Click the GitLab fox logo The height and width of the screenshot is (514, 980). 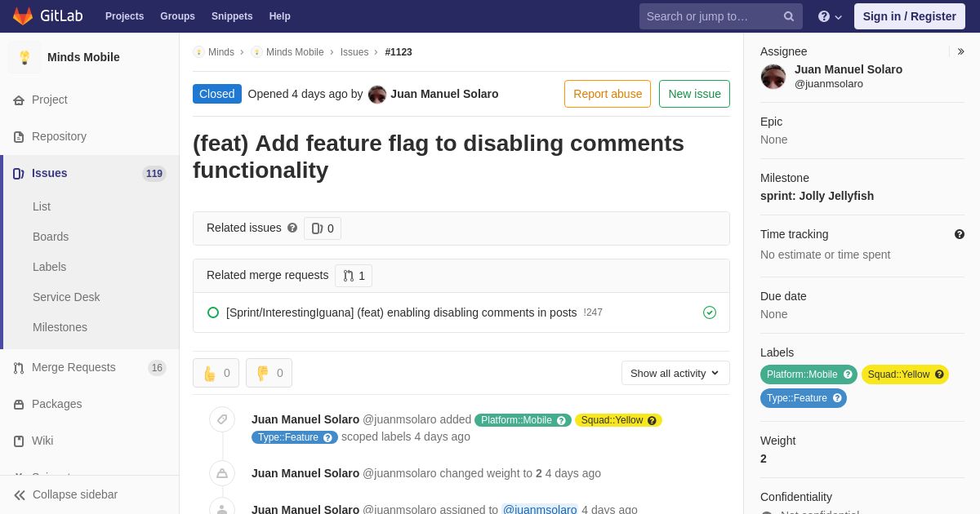pyautogui.click(x=23, y=16)
